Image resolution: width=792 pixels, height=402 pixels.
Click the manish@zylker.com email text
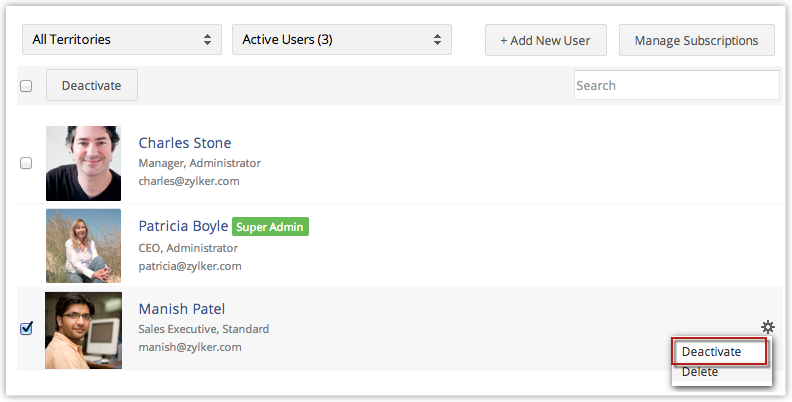(x=189, y=348)
